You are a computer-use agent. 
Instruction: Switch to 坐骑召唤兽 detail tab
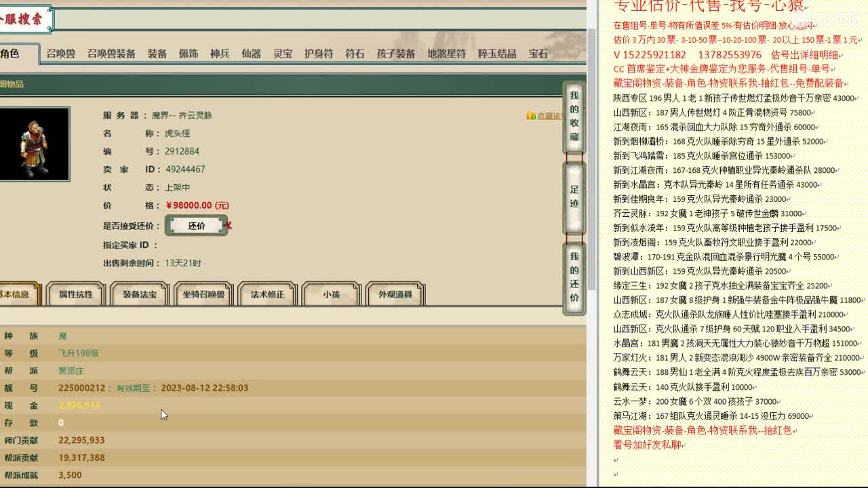pyautogui.click(x=203, y=294)
